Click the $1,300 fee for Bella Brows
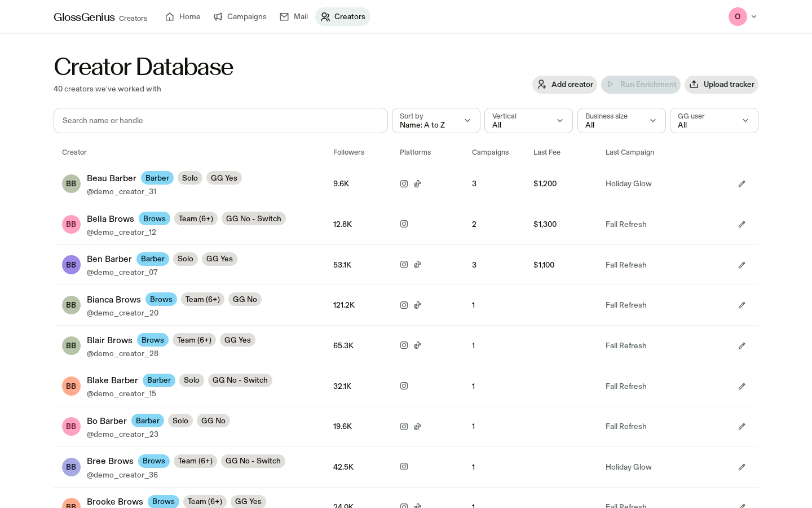 tap(545, 224)
